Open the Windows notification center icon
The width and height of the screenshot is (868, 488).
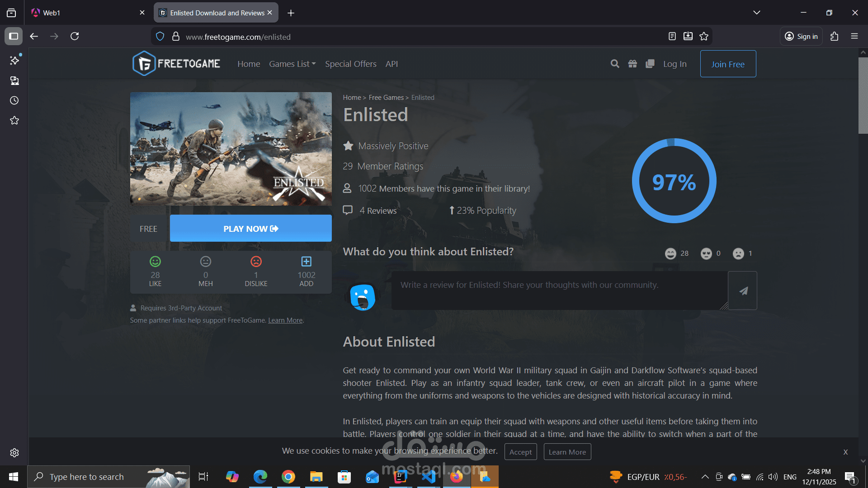(850, 477)
